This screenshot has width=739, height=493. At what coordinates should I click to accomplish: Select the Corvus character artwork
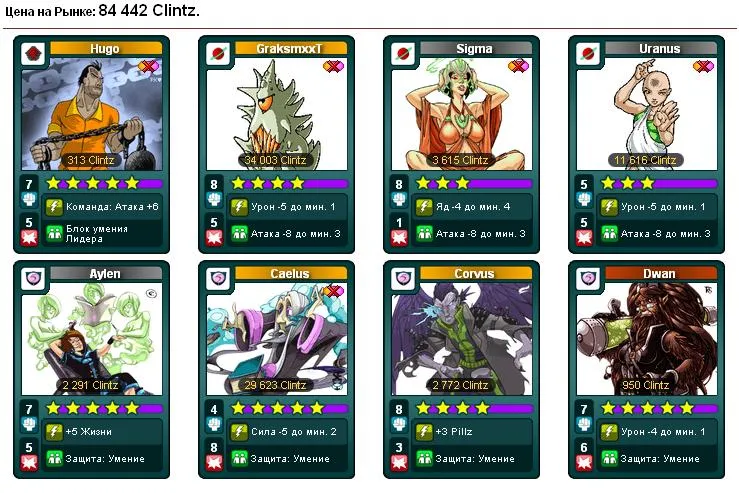coord(462,339)
